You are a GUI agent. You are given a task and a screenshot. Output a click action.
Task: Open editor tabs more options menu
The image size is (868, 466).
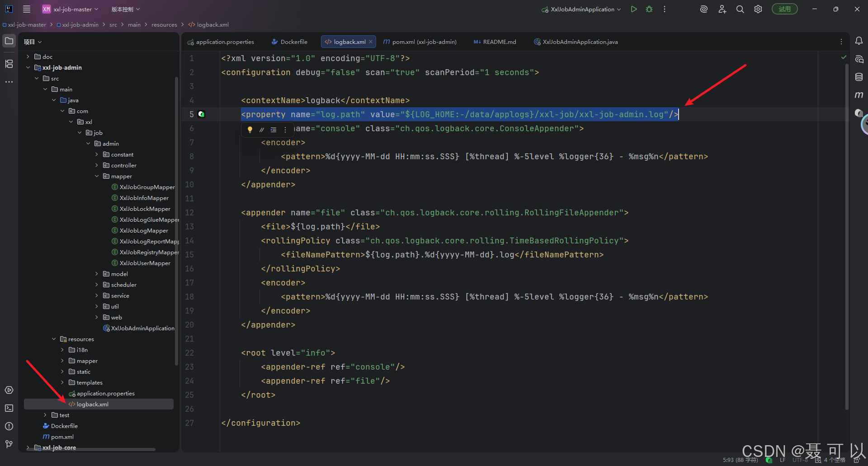click(841, 42)
